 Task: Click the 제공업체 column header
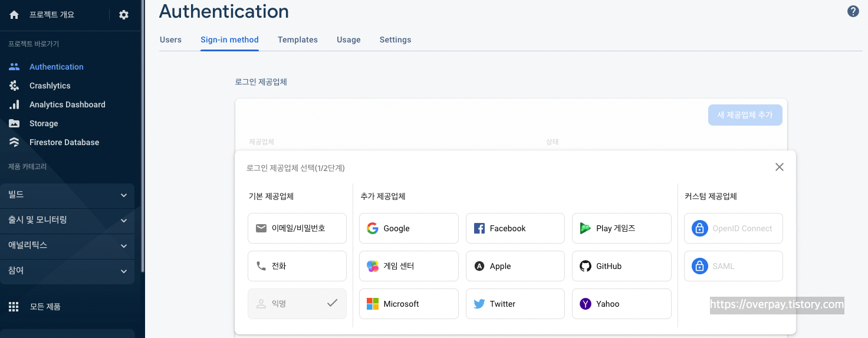pos(262,142)
